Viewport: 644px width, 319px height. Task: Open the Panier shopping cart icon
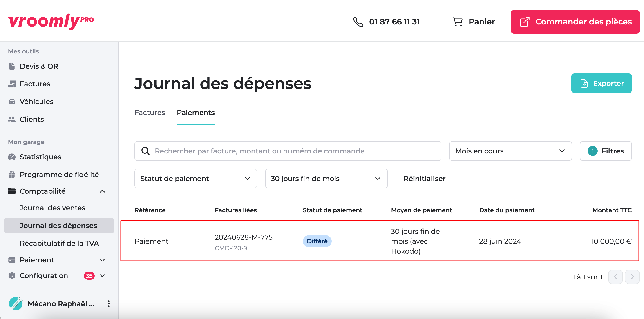pyautogui.click(x=457, y=22)
